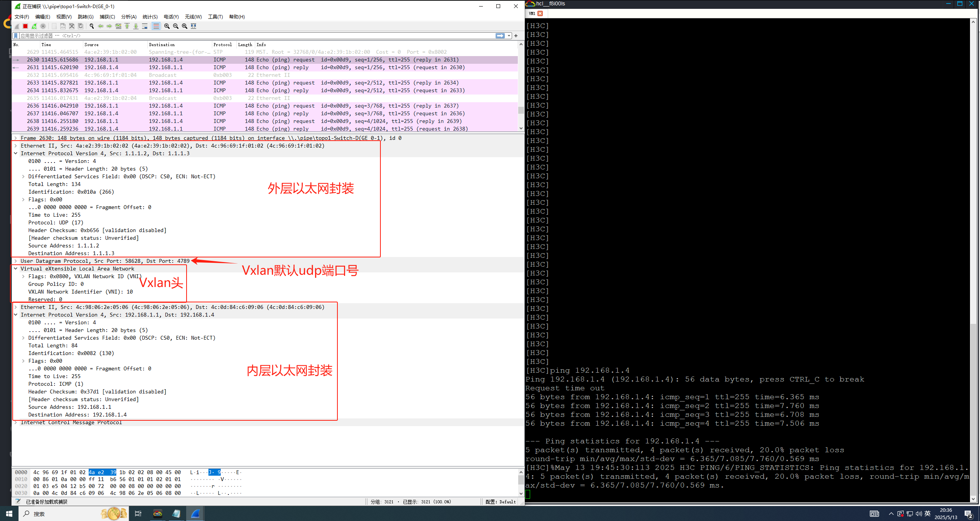
Task: Open Windows Start menu
Action: tap(9, 513)
